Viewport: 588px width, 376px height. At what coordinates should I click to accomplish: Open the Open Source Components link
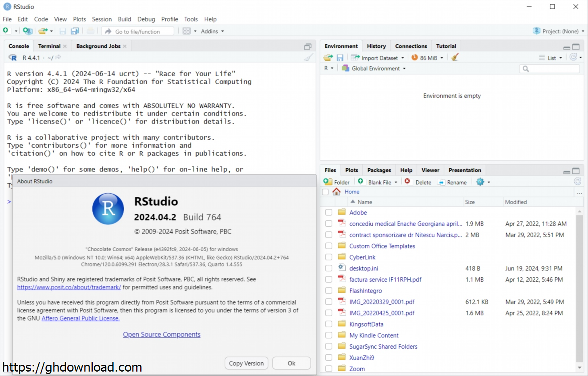(x=162, y=334)
